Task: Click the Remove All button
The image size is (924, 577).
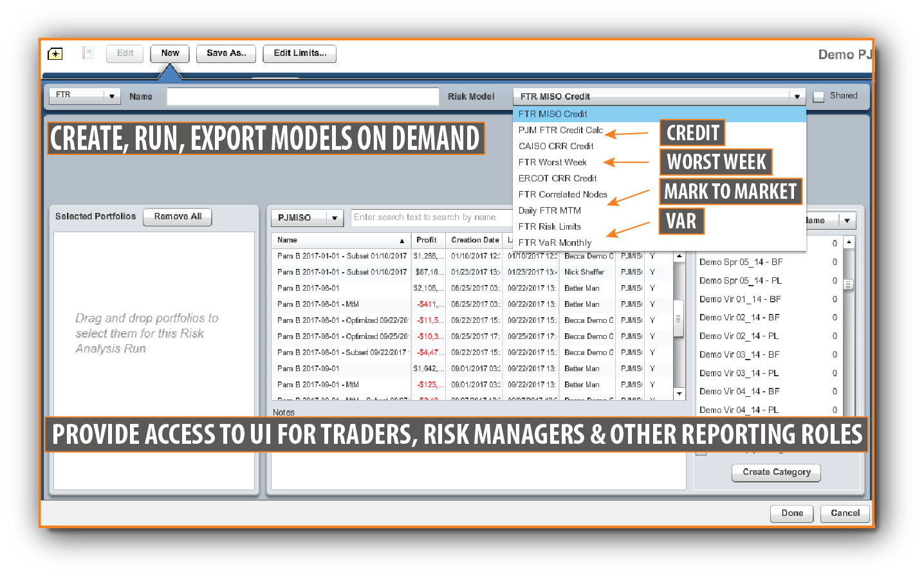Action: pyautogui.click(x=178, y=217)
